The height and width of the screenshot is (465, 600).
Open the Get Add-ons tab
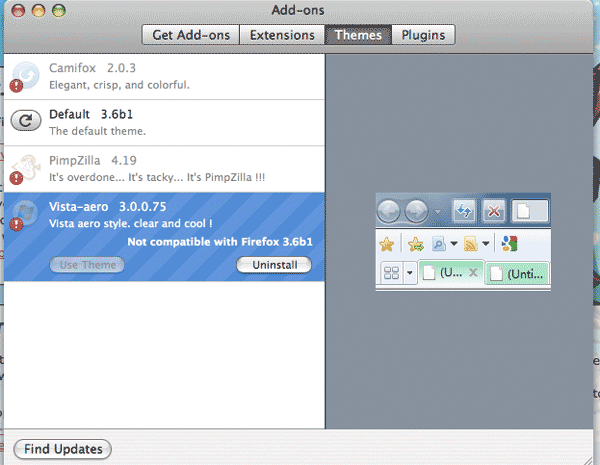coord(191,35)
